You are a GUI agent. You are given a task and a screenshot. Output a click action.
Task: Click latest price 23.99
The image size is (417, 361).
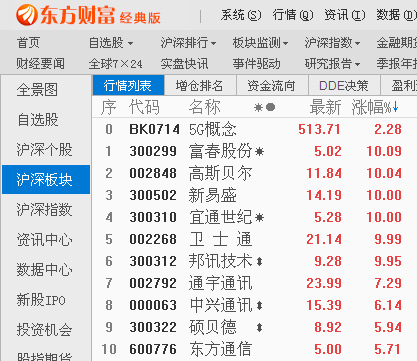pyautogui.click(x=324, y=283)
